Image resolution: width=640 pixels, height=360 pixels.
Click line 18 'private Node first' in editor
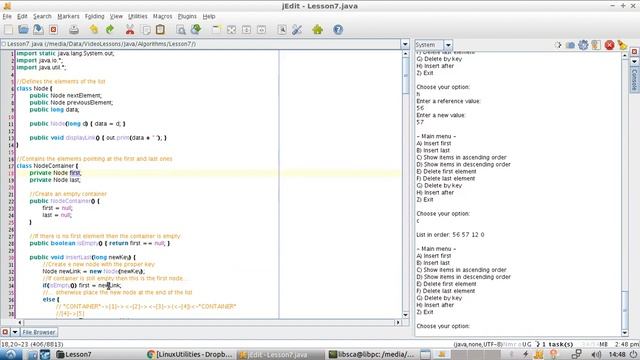pyautogui.click(x=55, y=173)
